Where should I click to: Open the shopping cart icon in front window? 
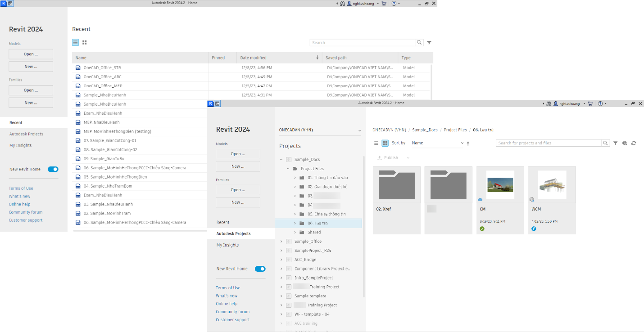591,103
